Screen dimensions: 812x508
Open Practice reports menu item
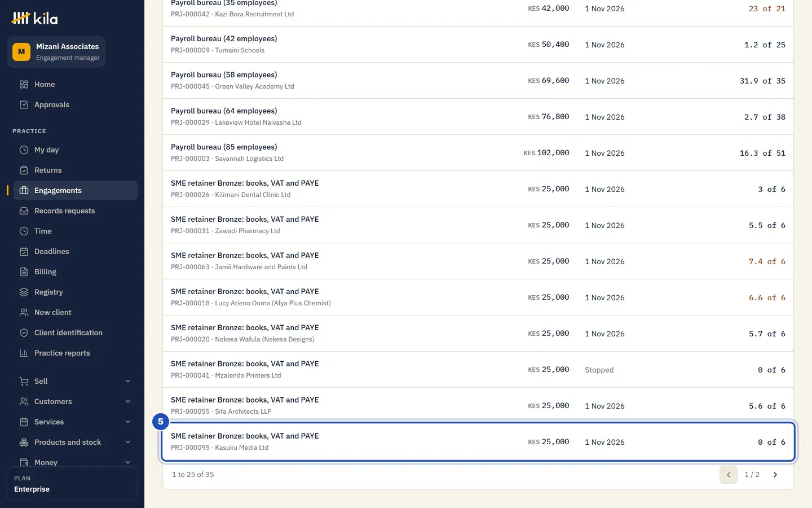coord(76,353)
